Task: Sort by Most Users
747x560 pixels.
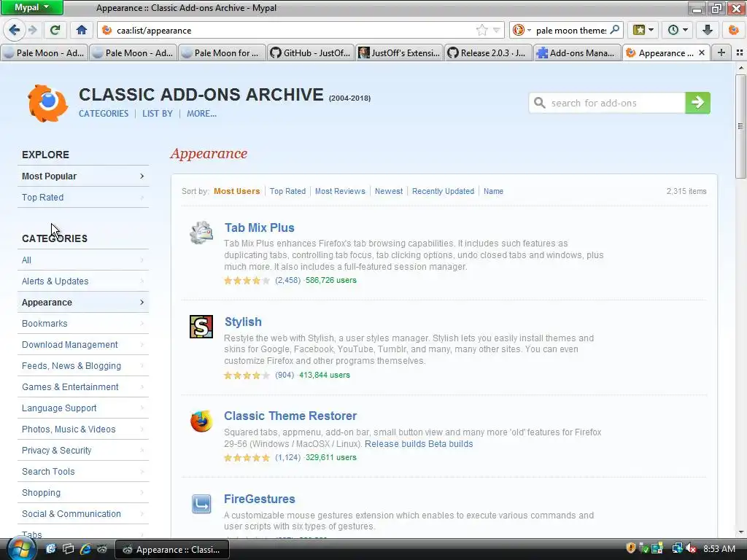Action: [237, 191]
